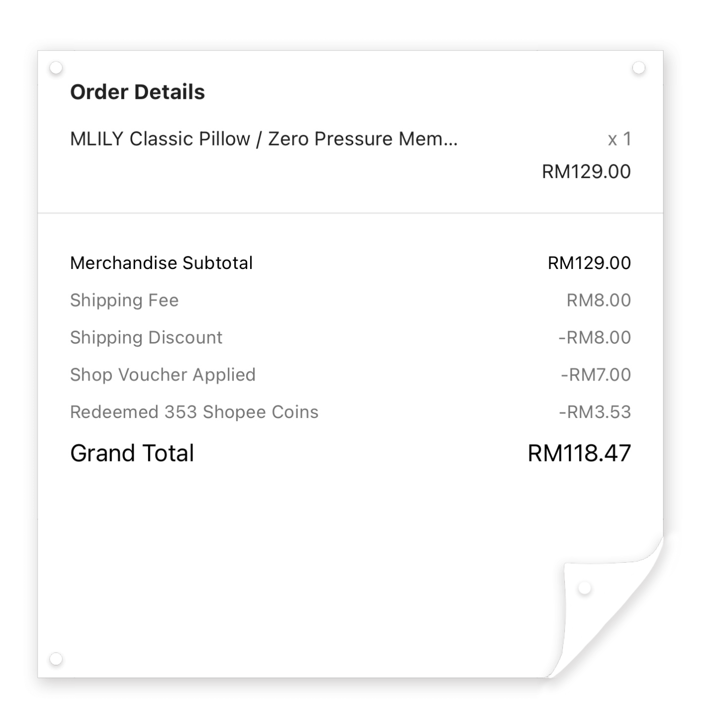Select the Shipping Fee label
Viewport: 701px width, 728px height.
click(124, 301)
